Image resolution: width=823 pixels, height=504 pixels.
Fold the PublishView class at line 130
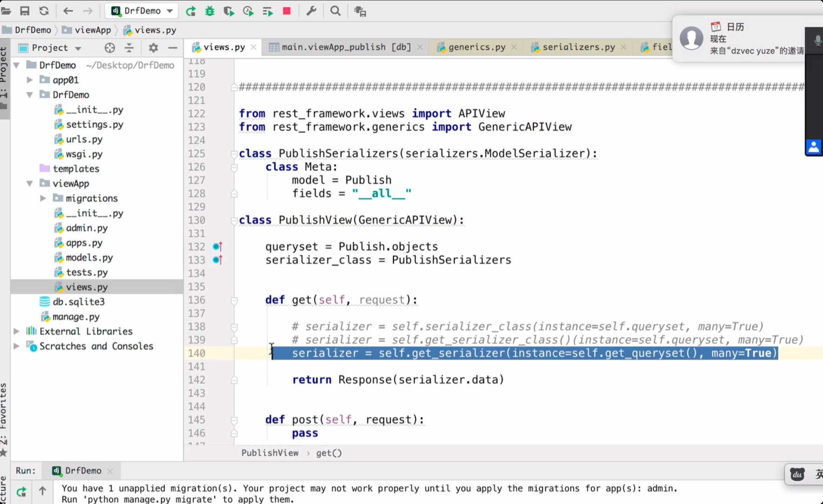click(x=234, y=220)
